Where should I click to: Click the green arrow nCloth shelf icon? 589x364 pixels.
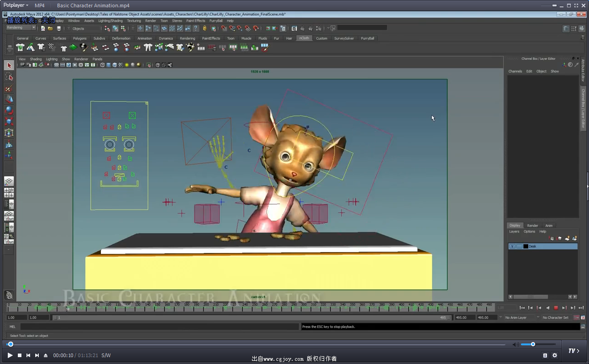[x=74, y=47]
